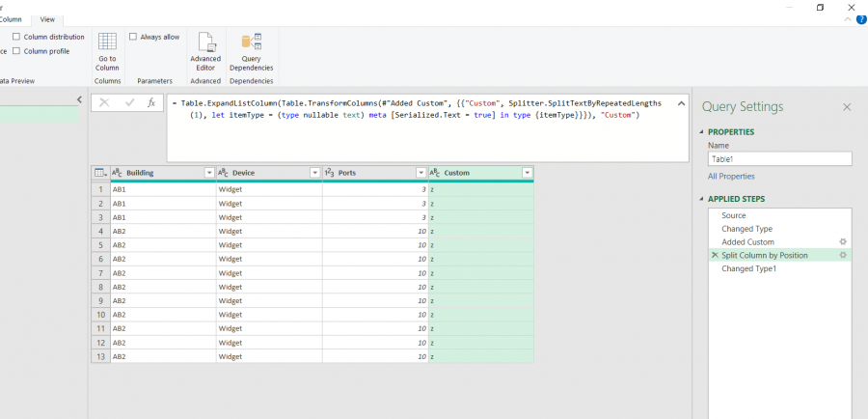
Task: Select the highlighted query in Queries pane
Action: click(40, 115)
